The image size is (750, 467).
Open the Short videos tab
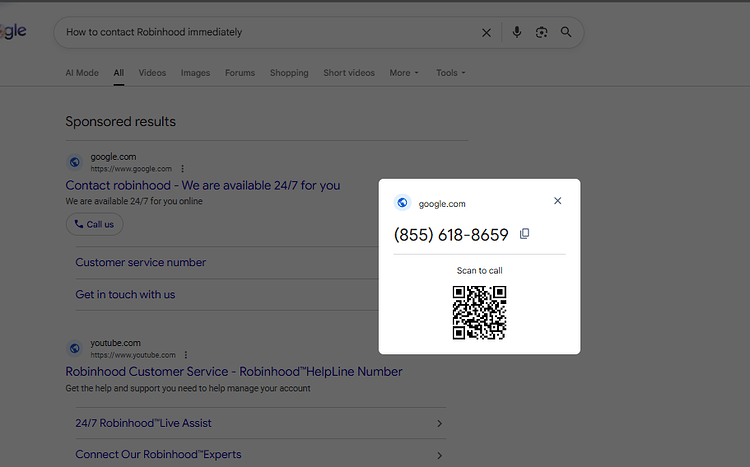coord(349,73)
